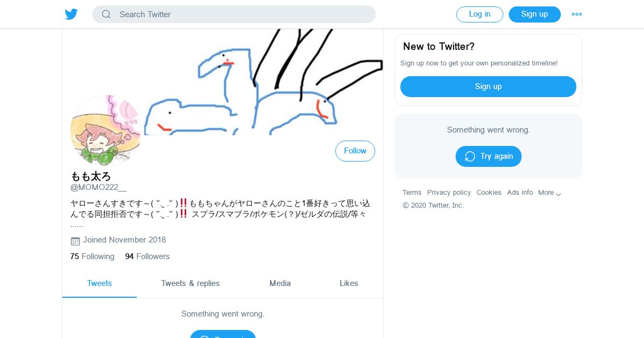This screenshot has height=338, width=644.
Task: Open the profile avatar picture
Action: coord(105,130)
